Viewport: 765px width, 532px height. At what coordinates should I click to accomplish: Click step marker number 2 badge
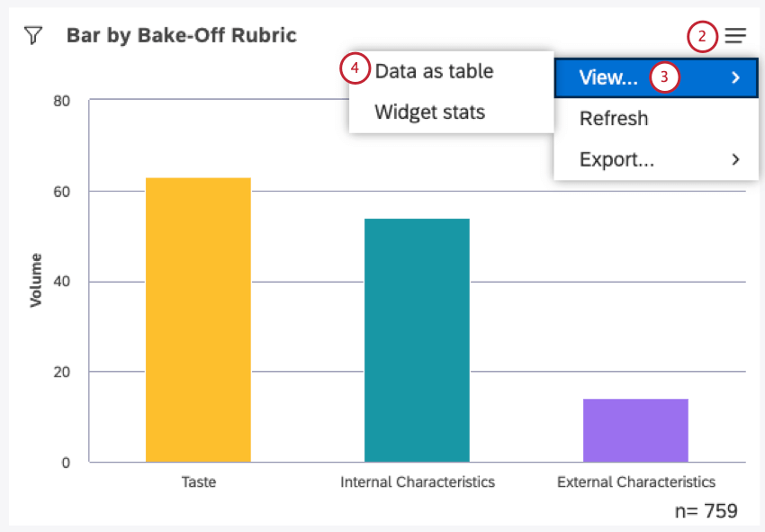(x=702, y=36)
